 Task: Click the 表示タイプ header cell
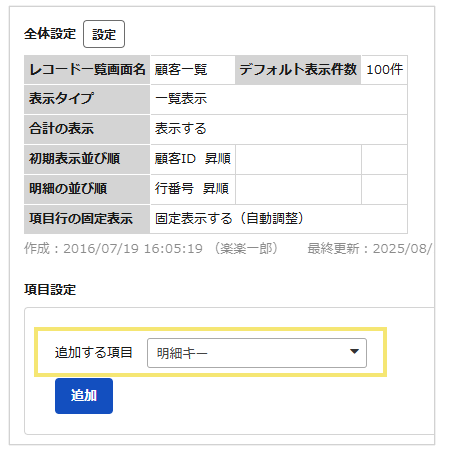pyautogui.click(x=87, y=99)
